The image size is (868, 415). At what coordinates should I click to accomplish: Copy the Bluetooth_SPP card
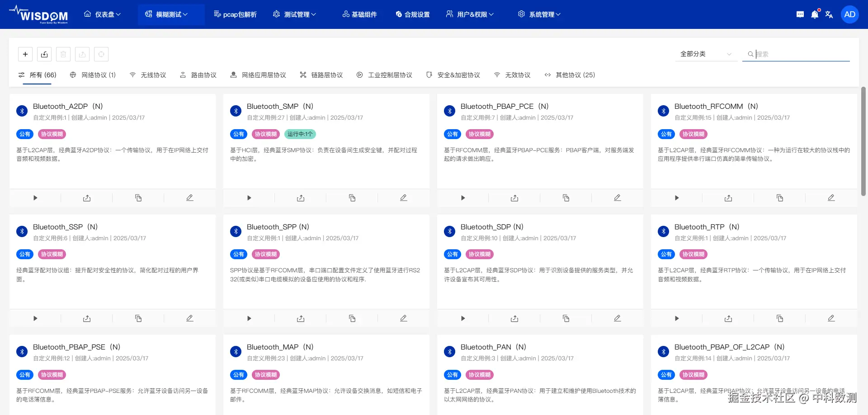352,318
